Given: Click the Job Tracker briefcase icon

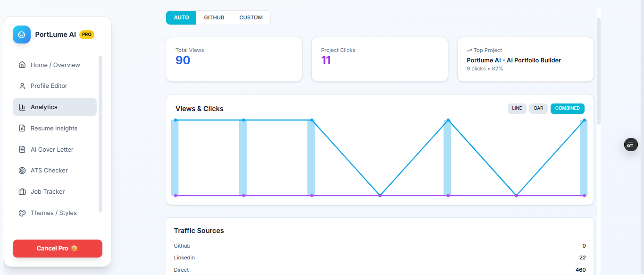Looking at the screenshot, I should tap(22, 192).
